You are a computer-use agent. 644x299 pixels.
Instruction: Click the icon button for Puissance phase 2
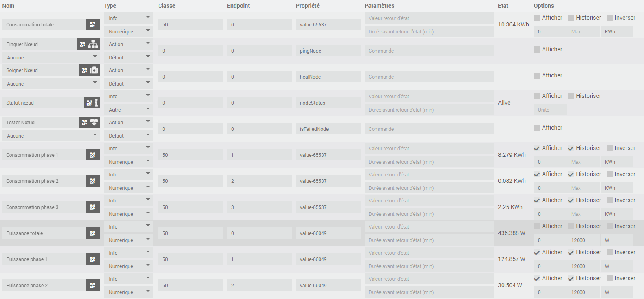click(93, 285)
